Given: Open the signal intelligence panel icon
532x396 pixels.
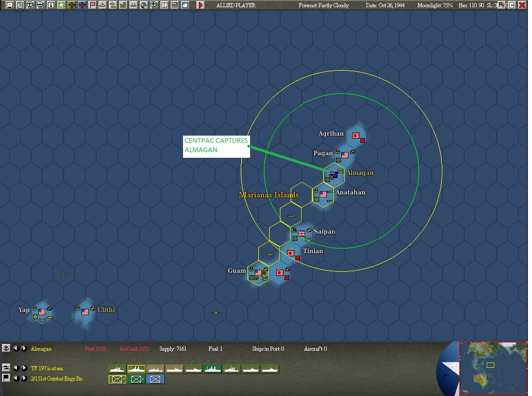Looking at the screenshot, I should 175,5.
